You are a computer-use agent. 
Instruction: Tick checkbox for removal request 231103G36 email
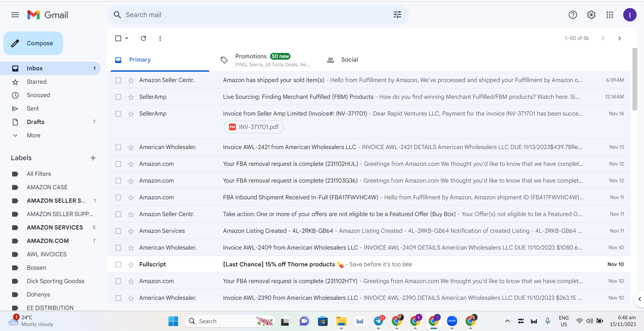tap(118, 181)
